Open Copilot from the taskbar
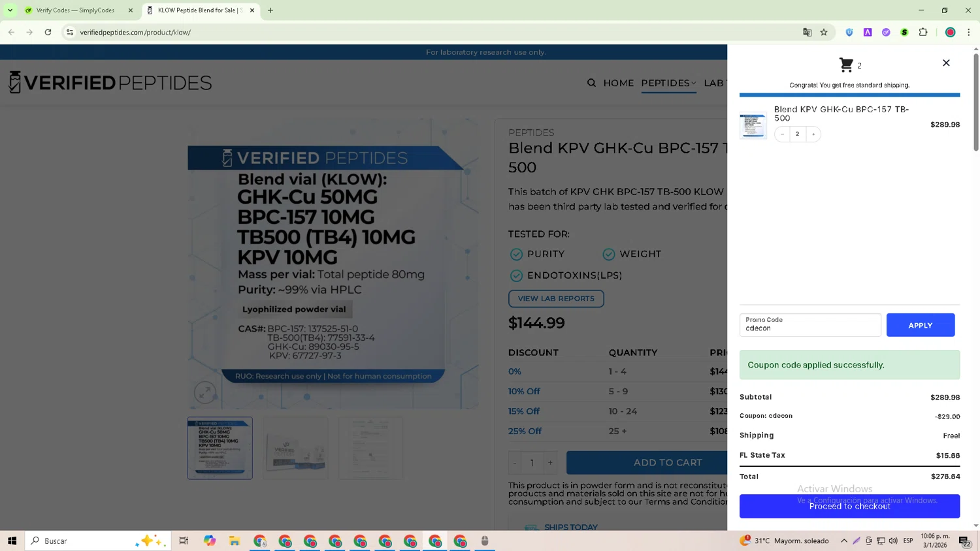980x551 pixels. click(209, 541)
